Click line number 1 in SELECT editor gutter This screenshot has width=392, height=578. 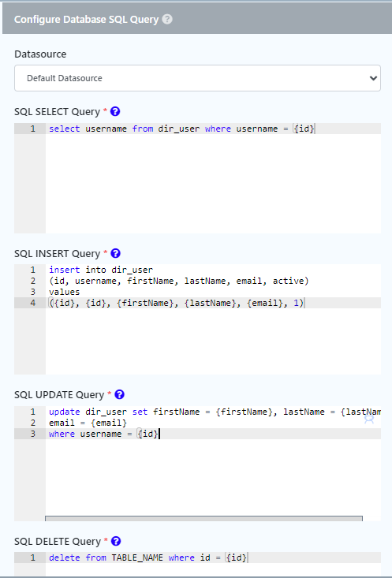click(x=33, y=129)
